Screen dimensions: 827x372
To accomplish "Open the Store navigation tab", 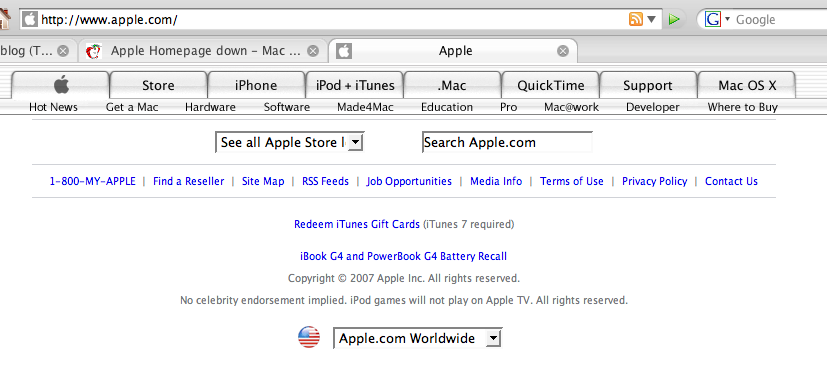I will [158, 85].
